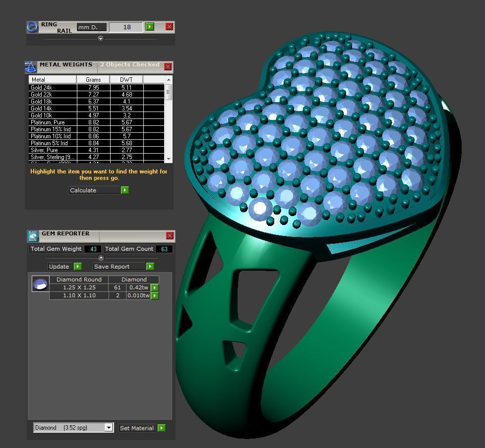Select the Gold 14k row
Screen dimensions: 485x448
pos(97,109)
